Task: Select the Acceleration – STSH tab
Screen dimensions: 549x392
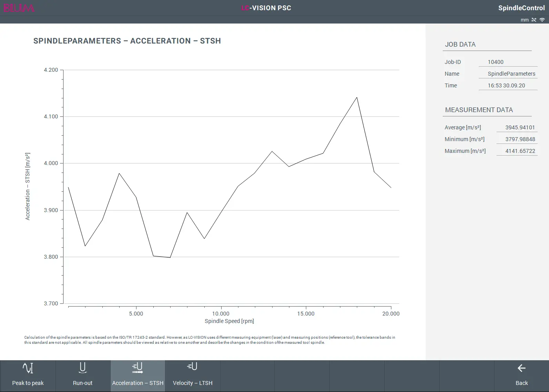Action: pos(138,376)
